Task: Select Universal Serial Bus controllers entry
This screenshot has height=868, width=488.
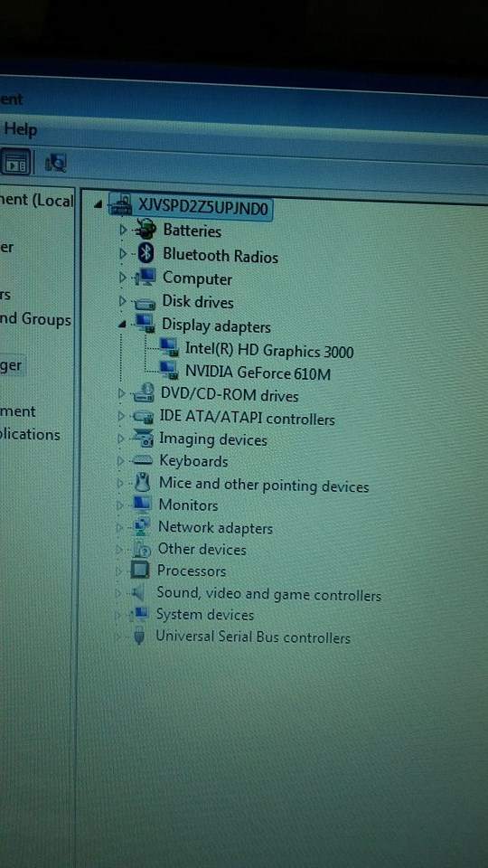Action: [x=253, y=636]
